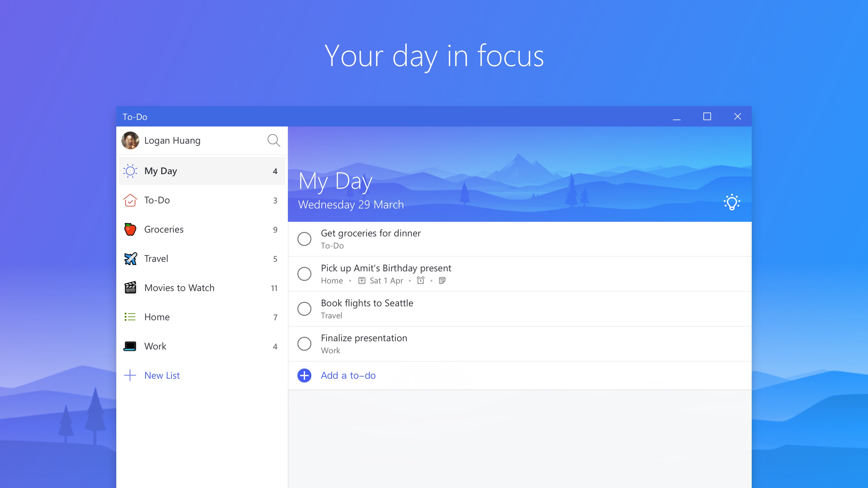Click New List to create list
The image size is (868, 488).
click(160, 375)
